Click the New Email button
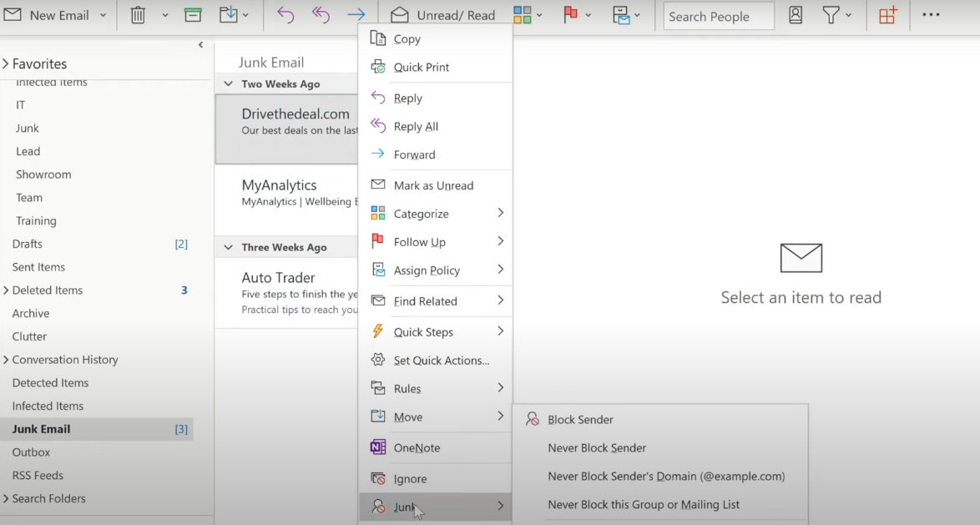This screenshot has height=525, width=980. click(47, 15)
